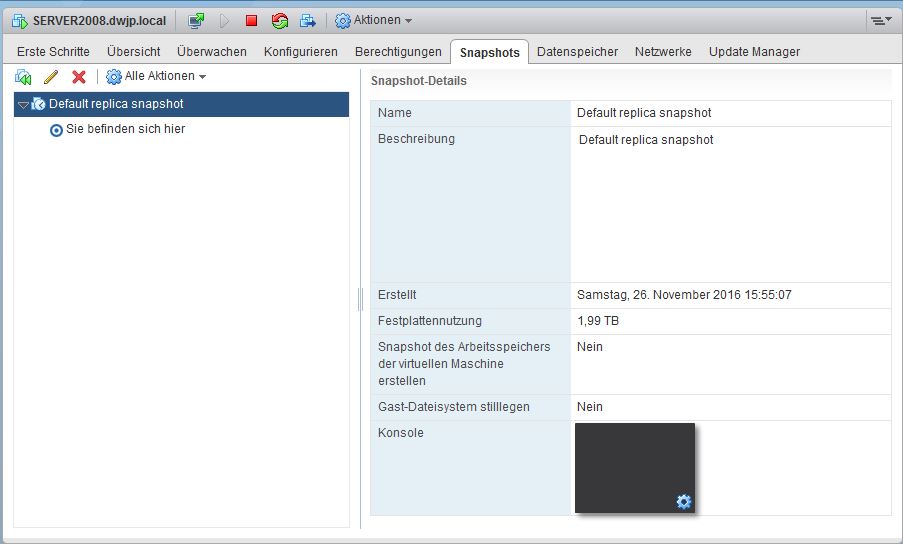The width and height of the screenshot is (903, 544).
Task: Select 'Sie befinden sich hier' tree item
Action: 125,129
